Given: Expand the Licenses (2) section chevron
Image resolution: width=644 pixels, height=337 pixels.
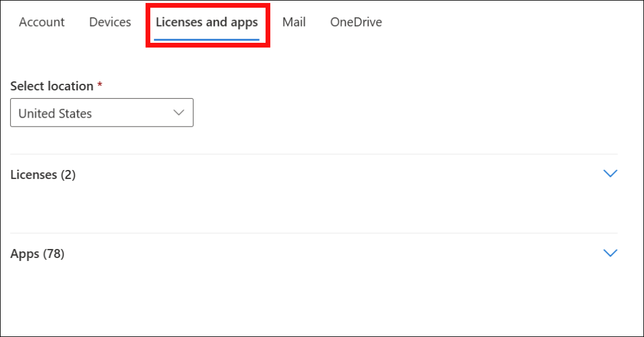Looking at the screenshot, I should 610,174.
